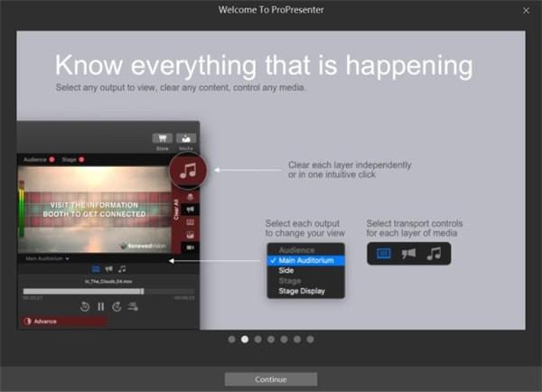Click the In_The_Clouds_04.mov file name

[x=108, y=282]
